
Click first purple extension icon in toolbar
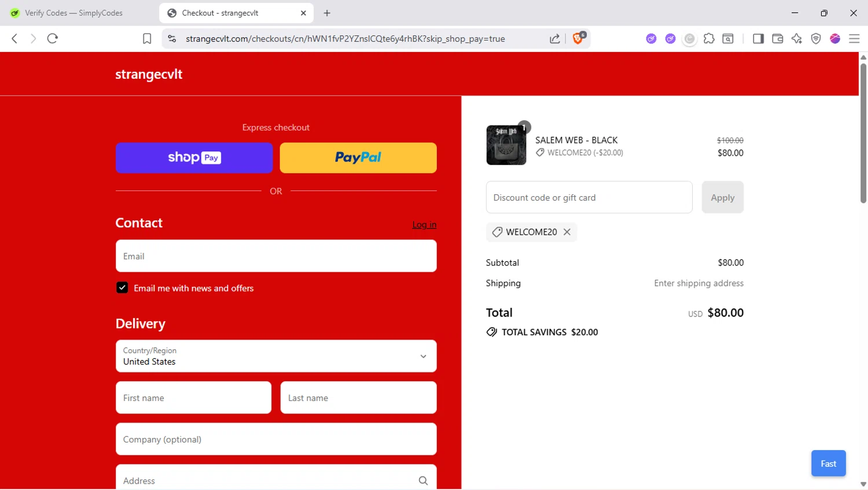click(651, 39)
